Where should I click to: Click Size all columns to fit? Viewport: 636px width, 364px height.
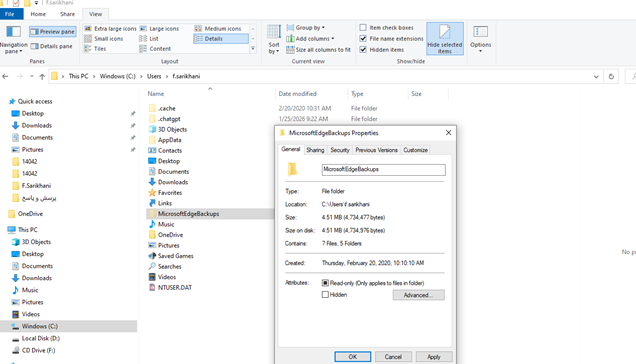pyautogui.click(x=318, y=50)
